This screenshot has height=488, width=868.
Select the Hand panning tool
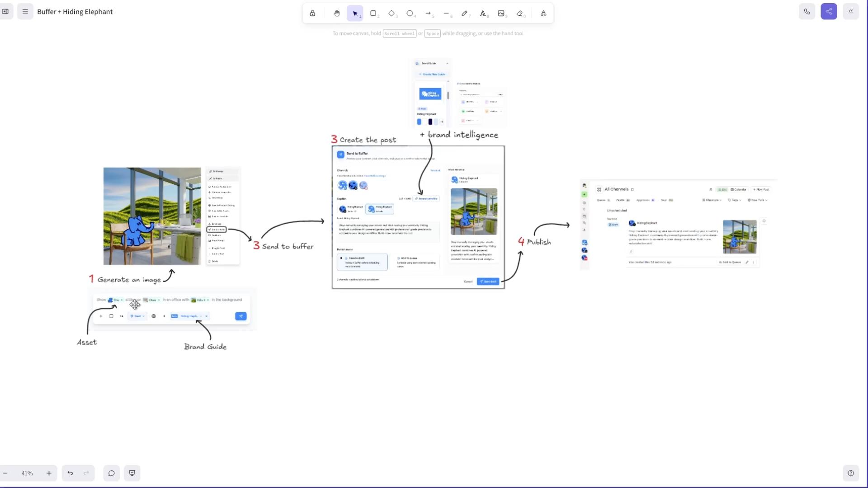[337, 14]
